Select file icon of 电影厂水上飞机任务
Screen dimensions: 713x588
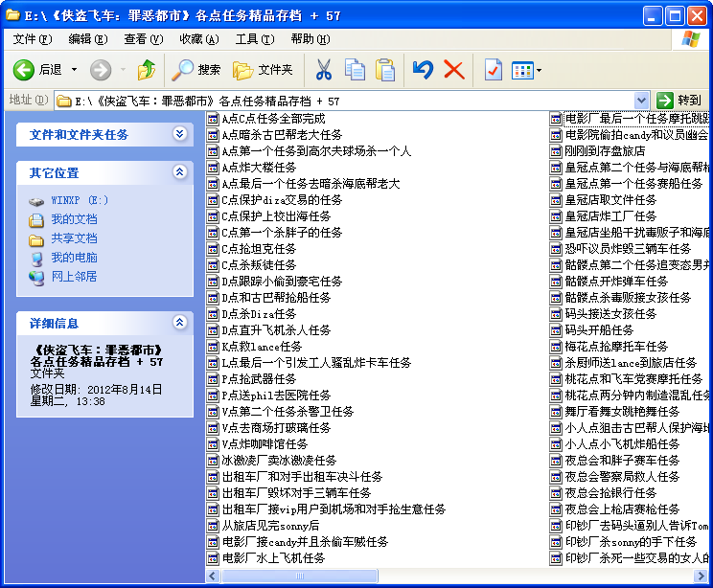pyautogui.click(x=213, y=558)
